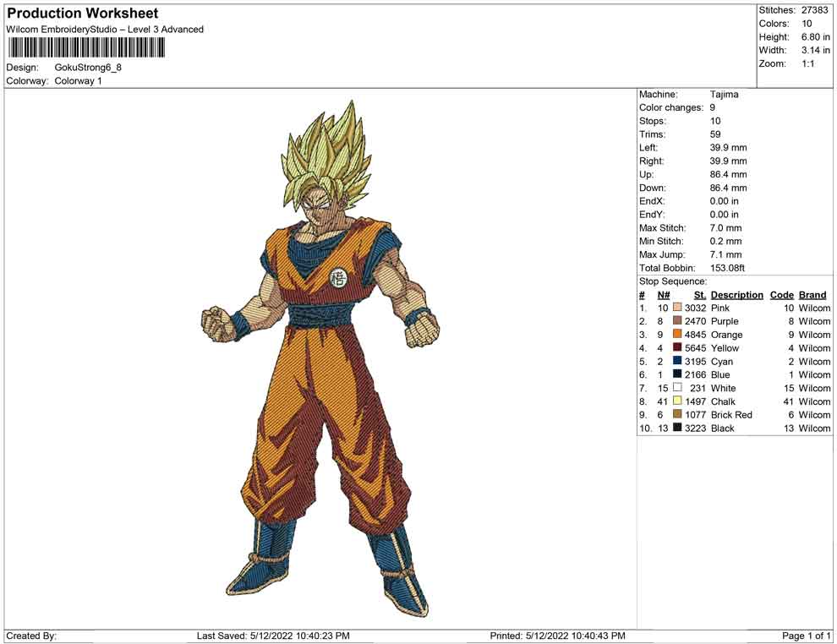
Task: Select the Purple thread color swatch
Action: (677, 321)
